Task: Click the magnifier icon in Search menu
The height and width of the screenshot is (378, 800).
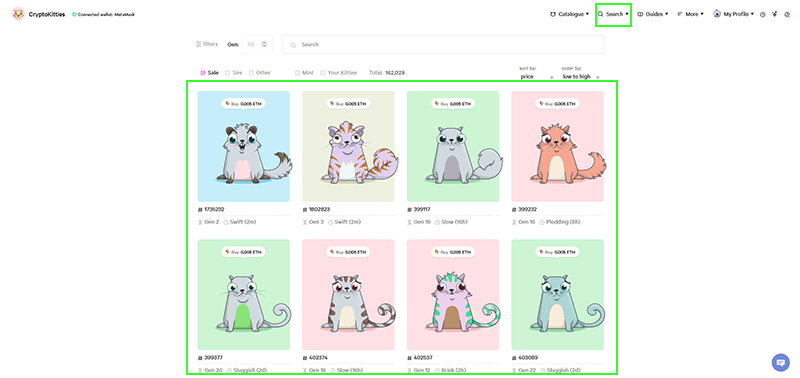Action: point(601,14)
